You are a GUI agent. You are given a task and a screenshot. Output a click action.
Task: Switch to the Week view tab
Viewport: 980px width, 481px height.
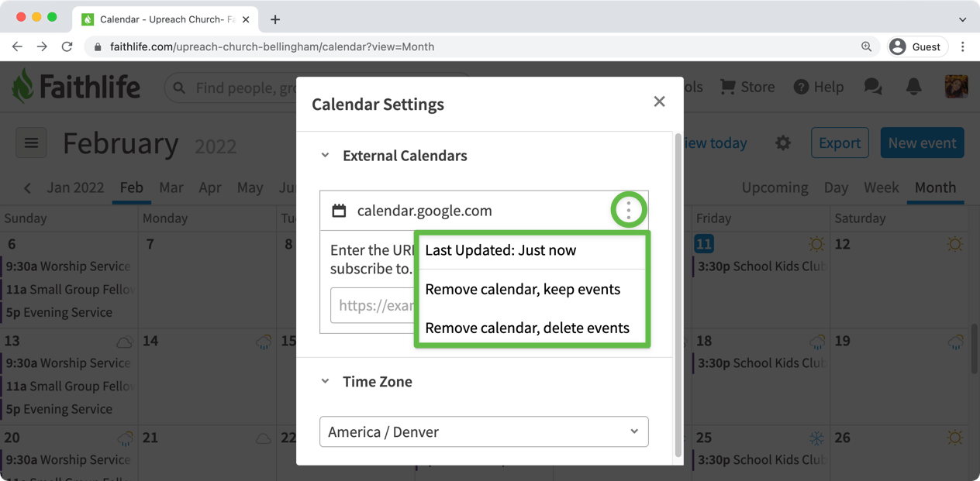[x=882, y=187]
